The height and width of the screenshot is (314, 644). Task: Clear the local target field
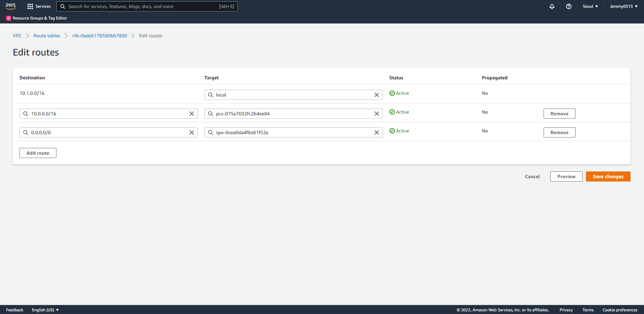[377, 95]
